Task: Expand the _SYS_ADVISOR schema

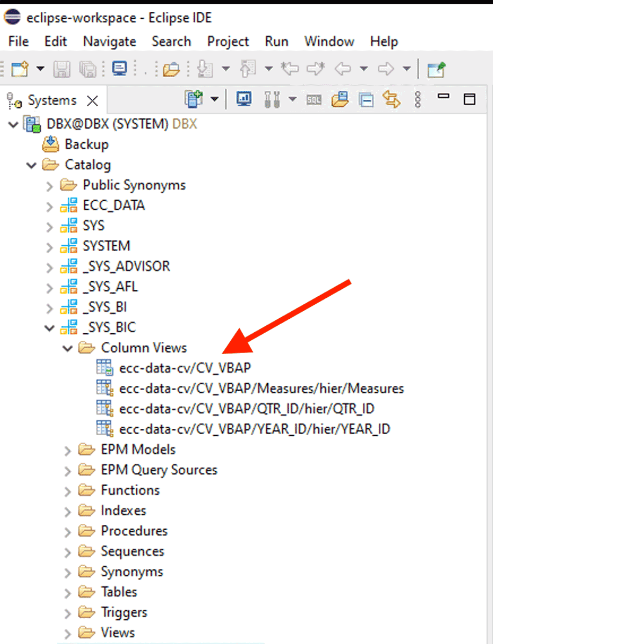Action: click(x=49, y=268)
